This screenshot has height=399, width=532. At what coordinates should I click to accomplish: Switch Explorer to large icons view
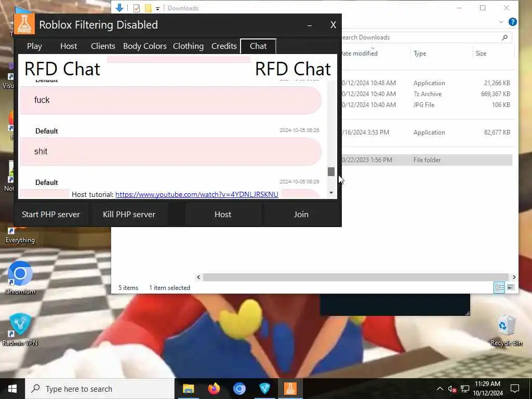(x=511, y=287)
